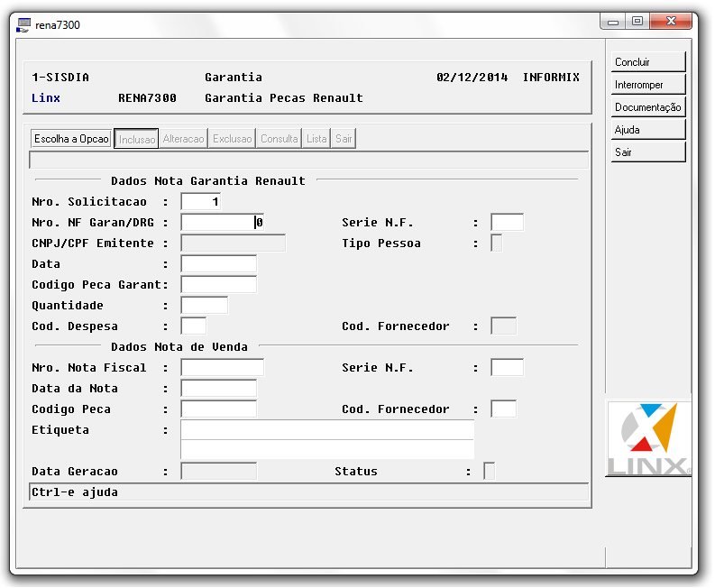
Task: Select the Exclusao menu option
Action: [x=232, y=139]
